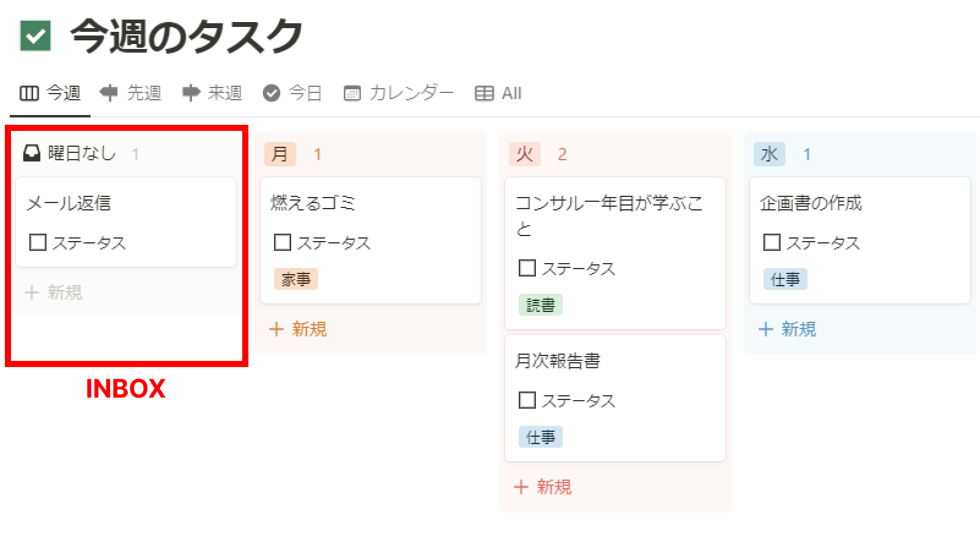Tick the ステータス checkbox for 月次報告書
Image resolution: width=980 pixels, height=553 pixels.
[x=527, y=400]
